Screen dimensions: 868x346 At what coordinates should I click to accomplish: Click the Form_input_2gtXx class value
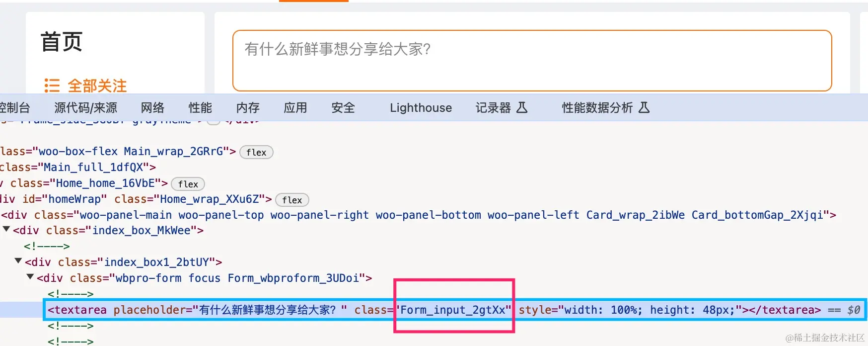(x=453, y=310)
